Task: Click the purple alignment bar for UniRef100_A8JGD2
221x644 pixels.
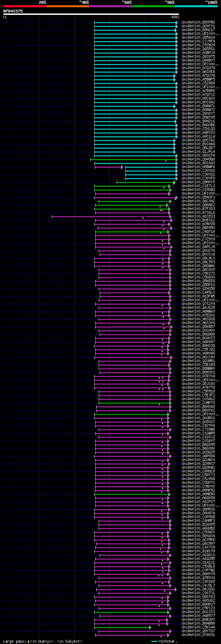Action: (136, 589)
